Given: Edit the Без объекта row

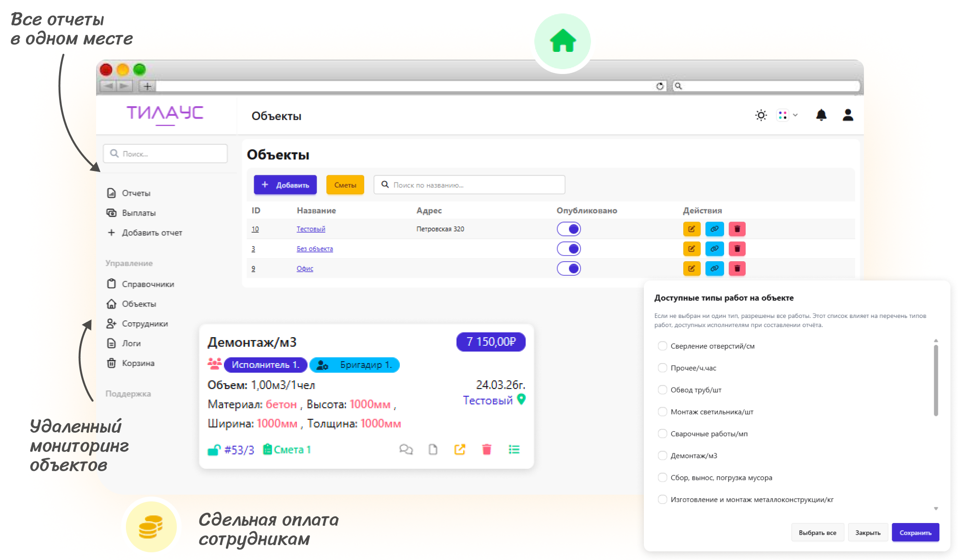Looking at the screenshot, I should (x=691, y=249).
